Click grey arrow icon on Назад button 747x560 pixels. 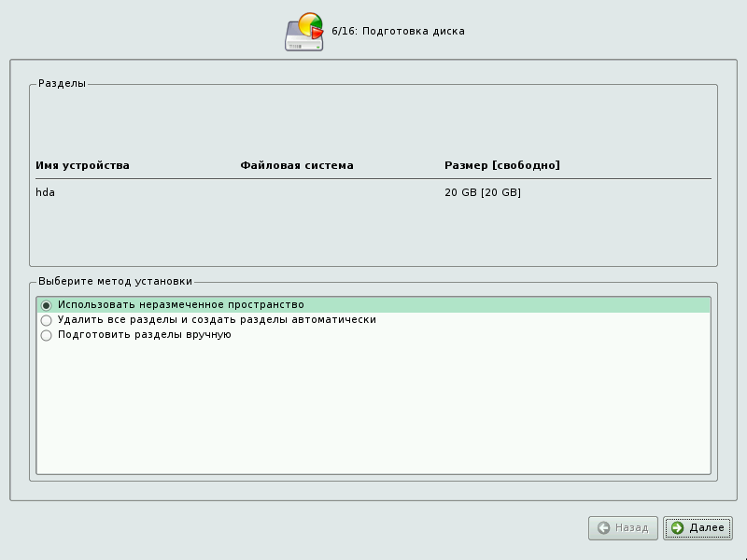pos(603,528)
